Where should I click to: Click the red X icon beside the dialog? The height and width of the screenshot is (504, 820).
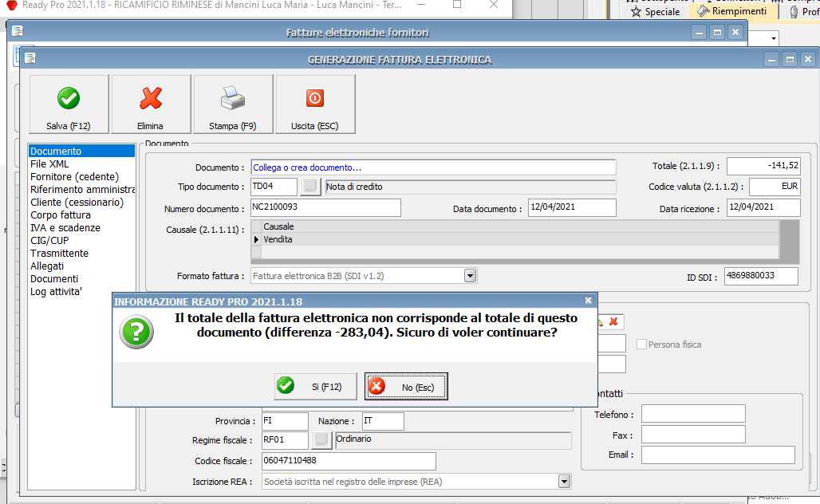(613, 321)
